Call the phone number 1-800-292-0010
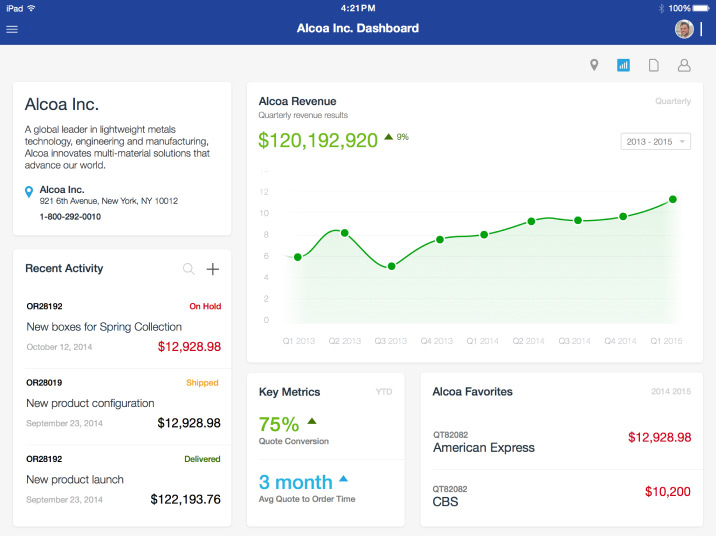716x536 pixels. tap(70, 216)
